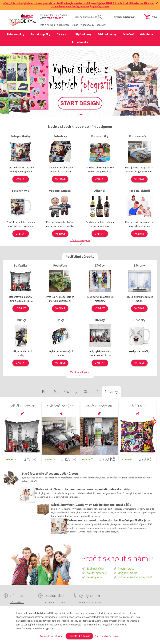Expand Všechny kategorie under custom design products
The width and height of the screenshot is (160, 644).
pos(80,241)
